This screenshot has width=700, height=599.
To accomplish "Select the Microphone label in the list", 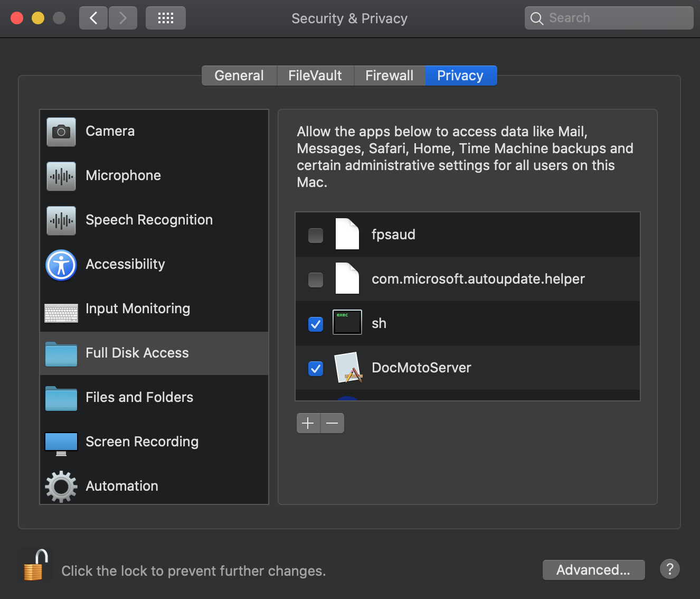I will pyautogui.click(x=124, y=175).
